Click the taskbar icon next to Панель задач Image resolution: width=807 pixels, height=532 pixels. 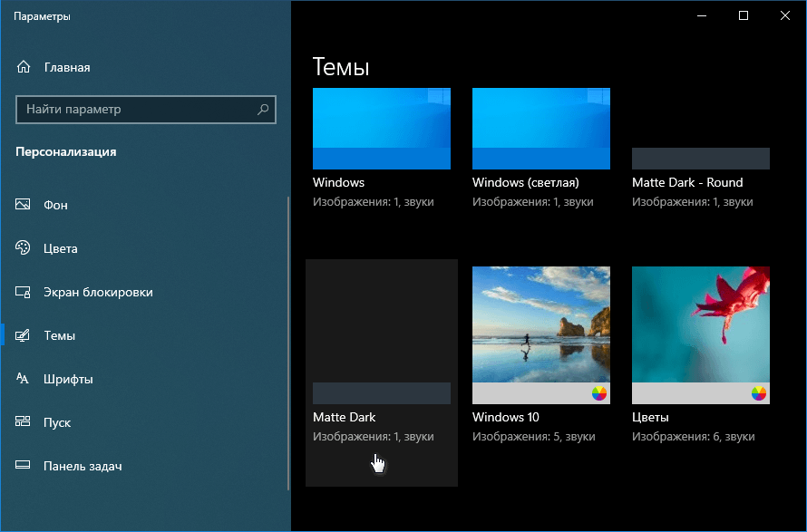pyautogui.click(x=23, y=465)
